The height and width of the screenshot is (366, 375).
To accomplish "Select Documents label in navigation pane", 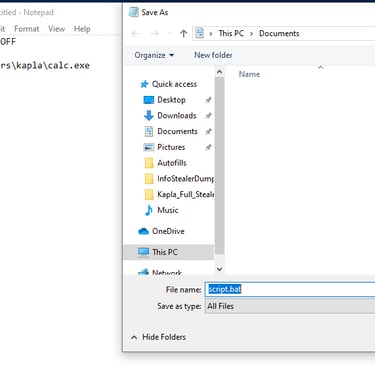I will 177,131.
